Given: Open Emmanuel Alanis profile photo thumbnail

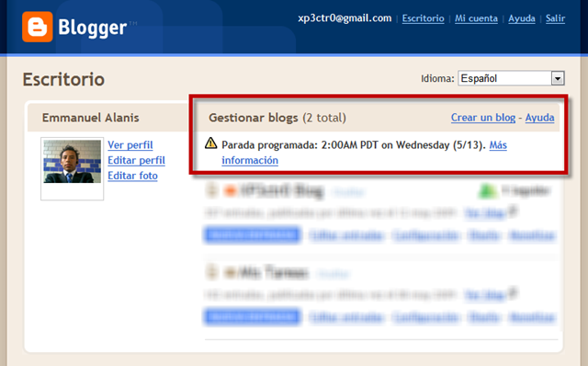Looking at the screenshot, I should tap(72, 162).
